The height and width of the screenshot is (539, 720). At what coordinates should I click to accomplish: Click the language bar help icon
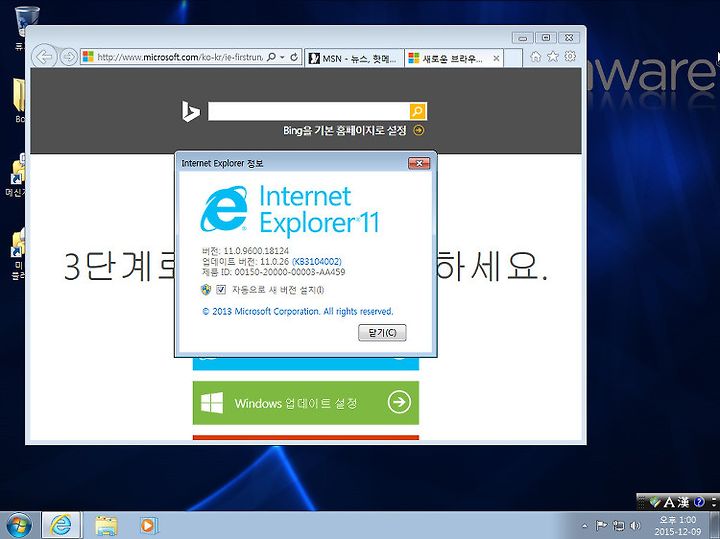click(x=699, y=502)
